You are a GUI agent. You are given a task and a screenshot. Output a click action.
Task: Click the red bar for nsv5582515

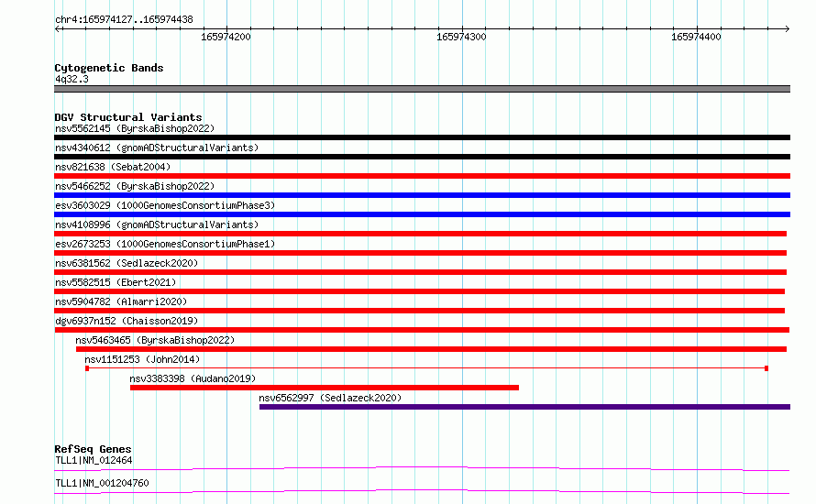[419, 291]
